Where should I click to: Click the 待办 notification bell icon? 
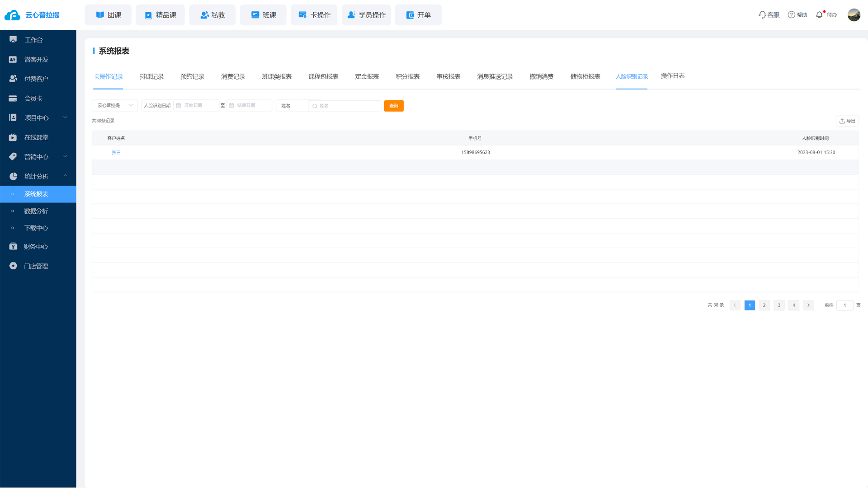pyautogui.click(x=819, y=15)
